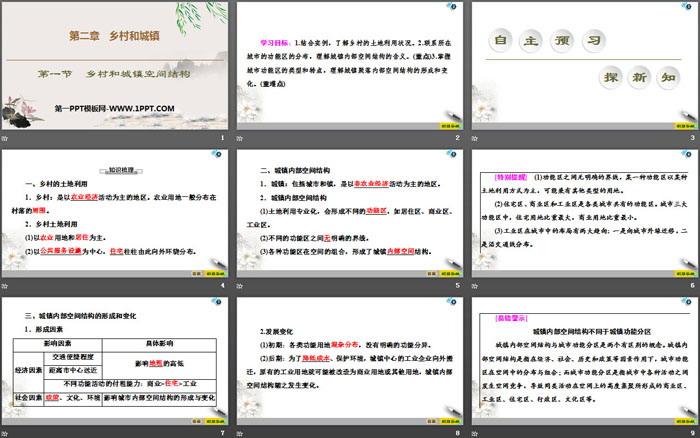Image resolution: width=700 pixels, height=438 pixels.
Task: Click the animation star icon under slide 2
Action: pyautogui.click(x=240, y=137)
